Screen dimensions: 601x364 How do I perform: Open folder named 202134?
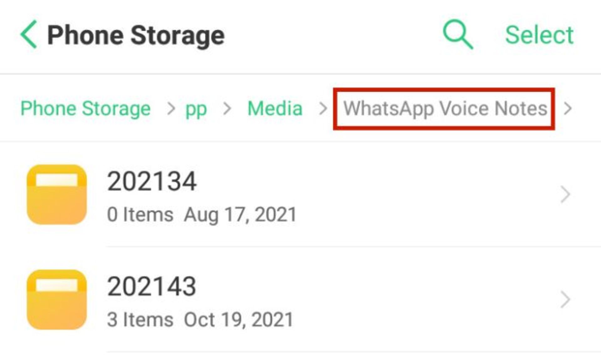coord(152,181)
